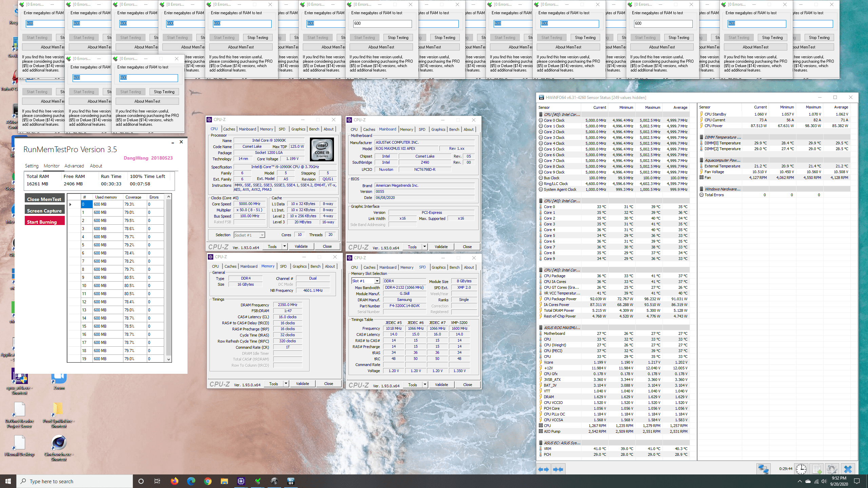This screenshot has width=868, height=488.
Task: Click Chrome icon in taskbar
Action: tap(208, 481)
